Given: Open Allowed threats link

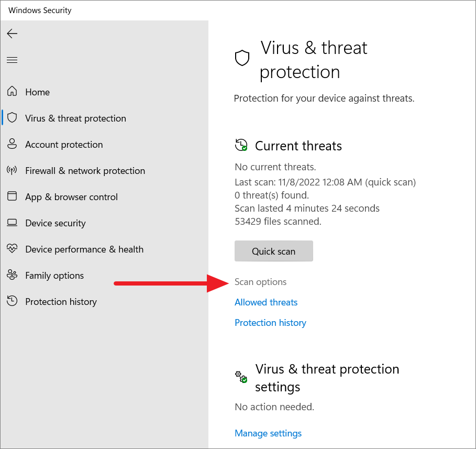Looking at the screenshot, I should [x=266, y=302].
